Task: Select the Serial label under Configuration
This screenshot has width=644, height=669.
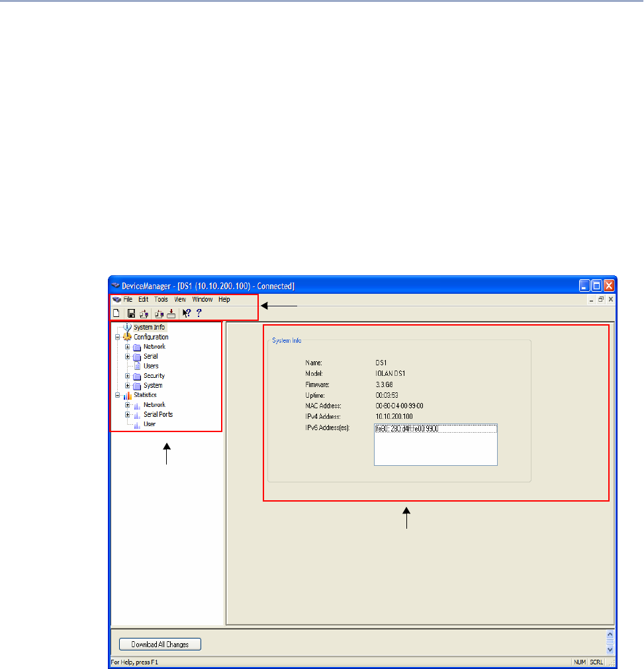Action: [x=151, y=356]
